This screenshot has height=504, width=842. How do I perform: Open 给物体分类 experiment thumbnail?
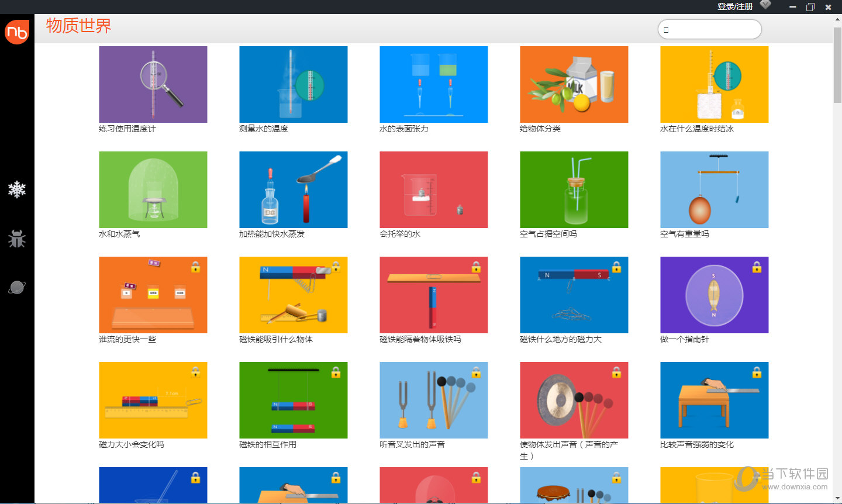click(574, 84)
